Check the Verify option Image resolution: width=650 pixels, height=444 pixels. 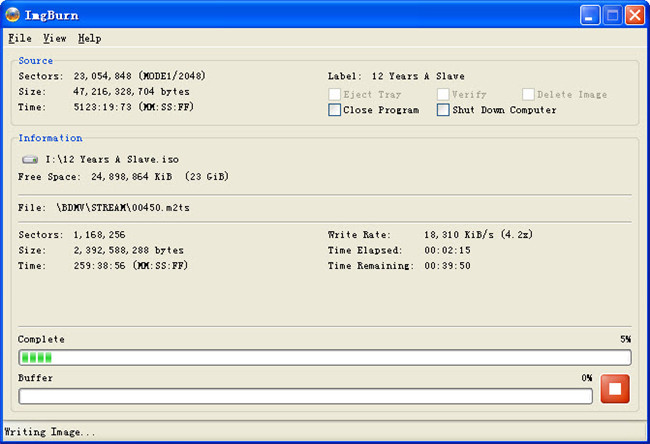coord(443,94)
